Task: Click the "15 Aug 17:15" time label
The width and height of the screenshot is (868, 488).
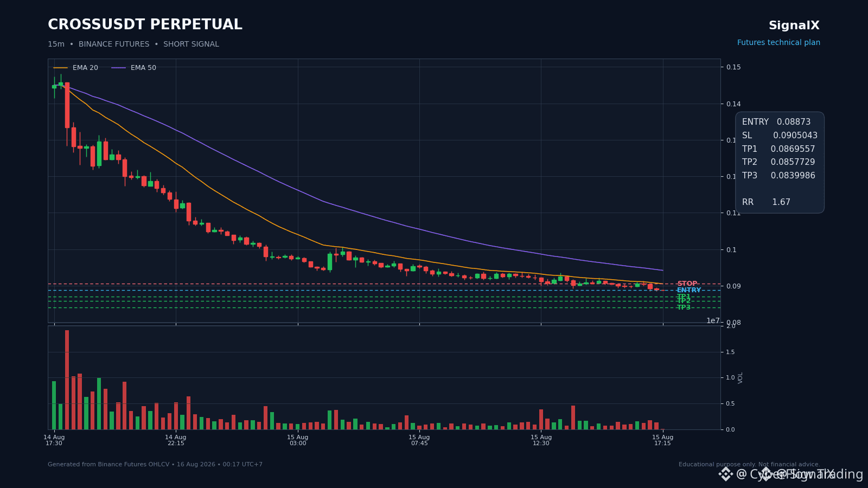Action: point(663,440)
